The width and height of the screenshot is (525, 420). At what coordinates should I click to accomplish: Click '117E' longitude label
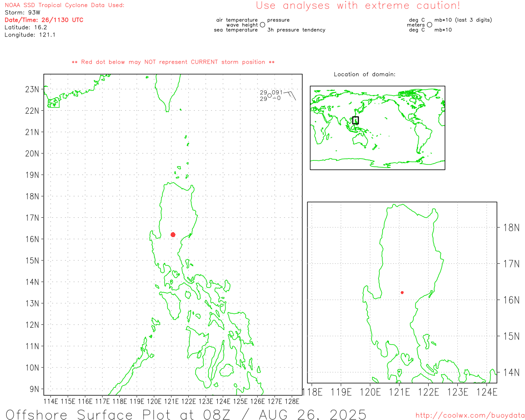coord(102,401)
